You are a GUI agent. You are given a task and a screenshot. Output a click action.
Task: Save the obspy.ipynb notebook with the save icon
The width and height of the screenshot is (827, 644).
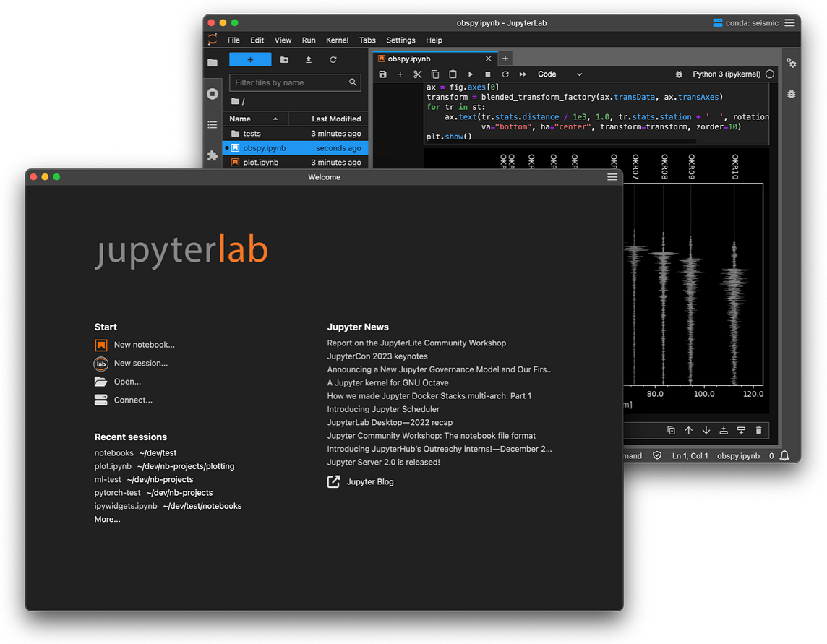click(x=382, y=74)
